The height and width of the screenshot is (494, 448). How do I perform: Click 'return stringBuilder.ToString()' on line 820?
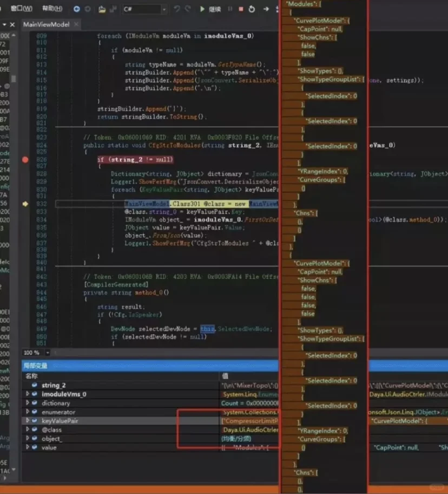click(x=151, y=116)
